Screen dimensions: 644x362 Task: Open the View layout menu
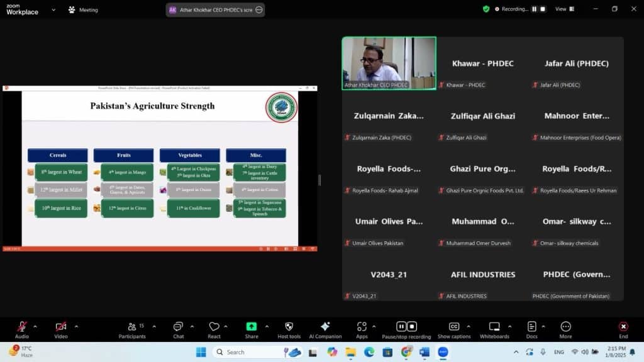pyautogui.click(x=563, y=9)
